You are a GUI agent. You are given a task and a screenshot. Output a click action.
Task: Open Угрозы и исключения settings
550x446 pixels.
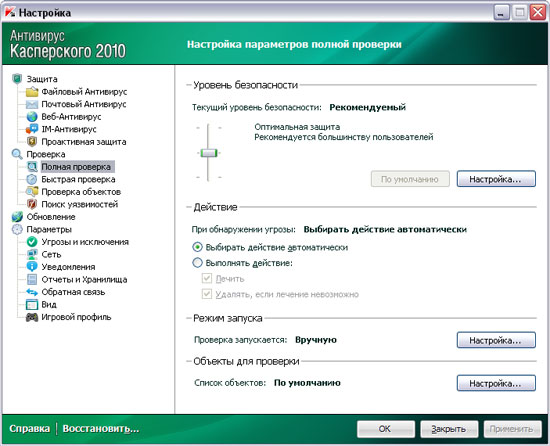(85, 242)
